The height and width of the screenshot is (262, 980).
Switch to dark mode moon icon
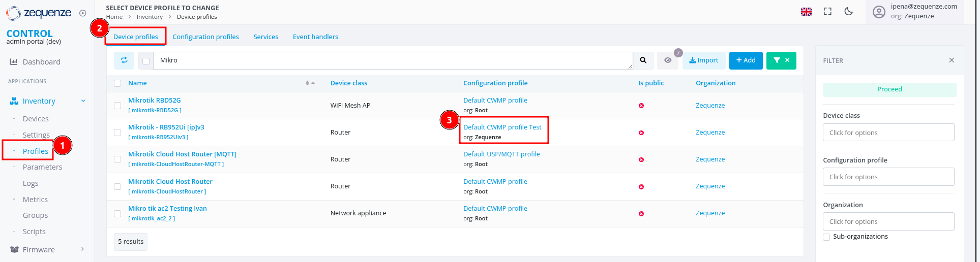coord(848,12)
